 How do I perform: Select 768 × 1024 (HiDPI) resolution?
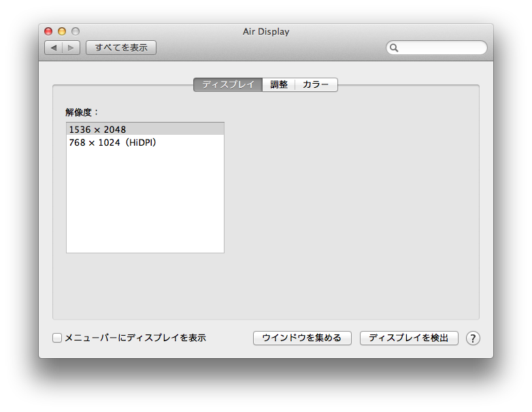point(145,142)
